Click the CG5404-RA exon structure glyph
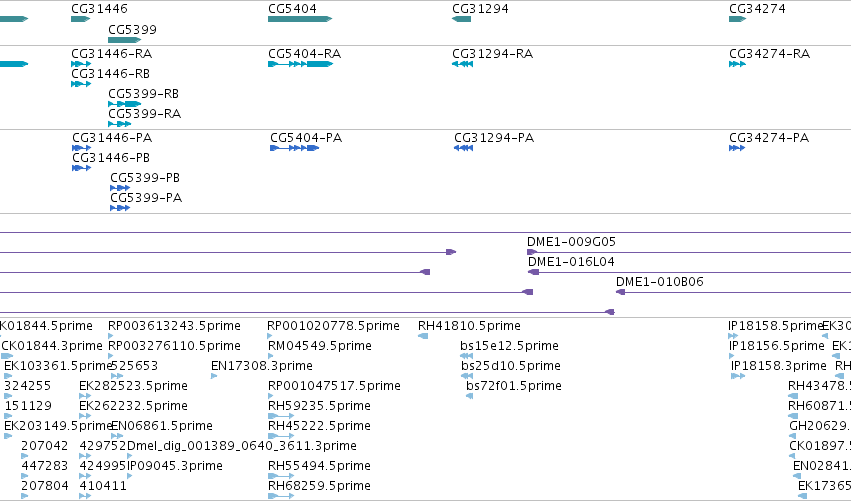This screenshot has height=501, width=851. [x=300, y=64]
